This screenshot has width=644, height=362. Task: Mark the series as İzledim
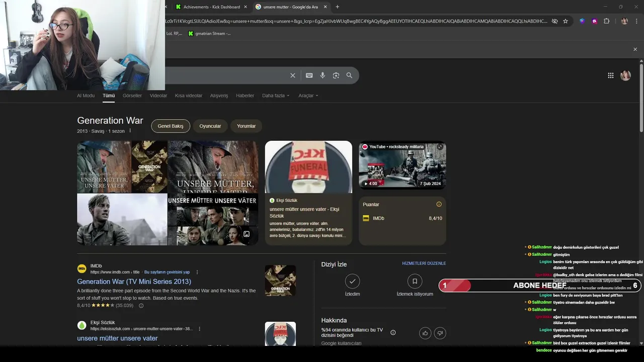click(353, 281)
